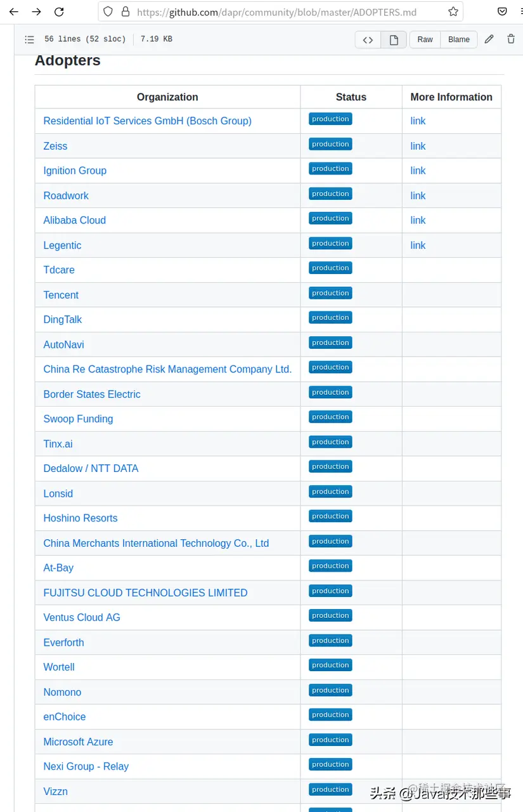This screenshot has height=812, width=523.
Task: Open the link in the Roadwork row
Action: click(x=418, y=195)
